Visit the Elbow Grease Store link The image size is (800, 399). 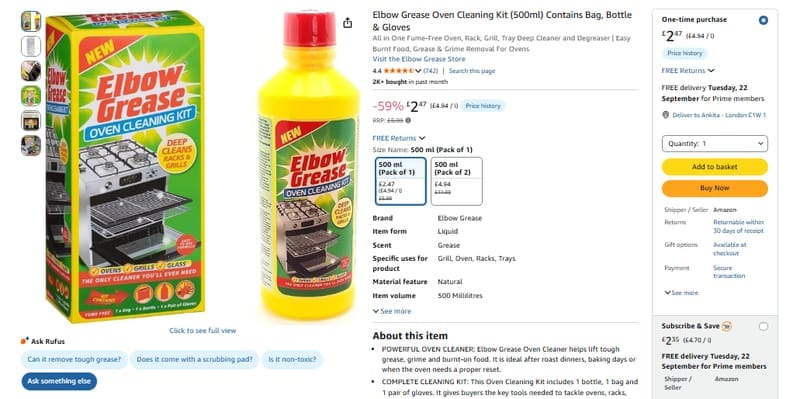click(419, 59)
